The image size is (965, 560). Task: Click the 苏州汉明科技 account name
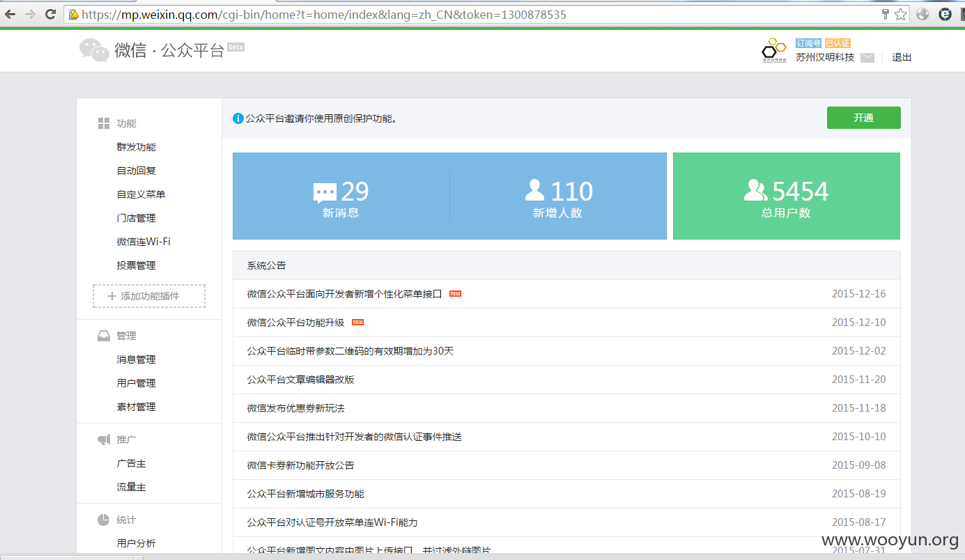tap(825, 57)
